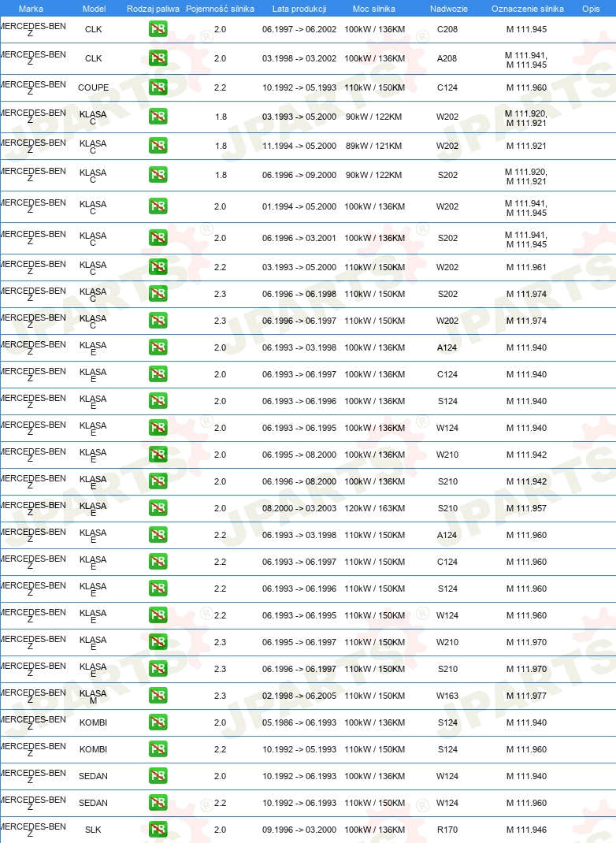
Task: Click the fuel icon in the 01.1994 -> 05.2000 row
Action: [158, 206]
